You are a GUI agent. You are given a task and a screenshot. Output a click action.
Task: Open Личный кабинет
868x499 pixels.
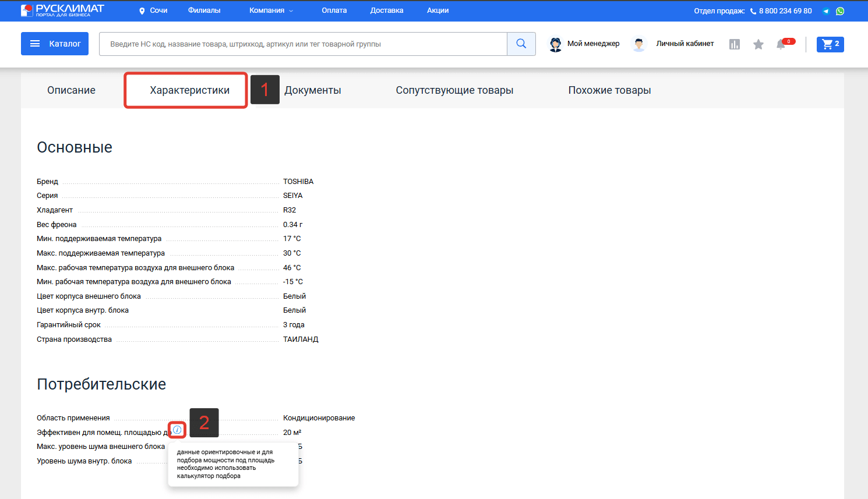pos(685,44)
